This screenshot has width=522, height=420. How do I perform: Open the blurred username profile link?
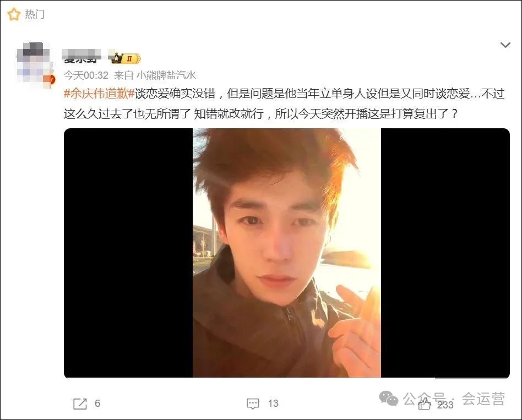pos(81,57)
